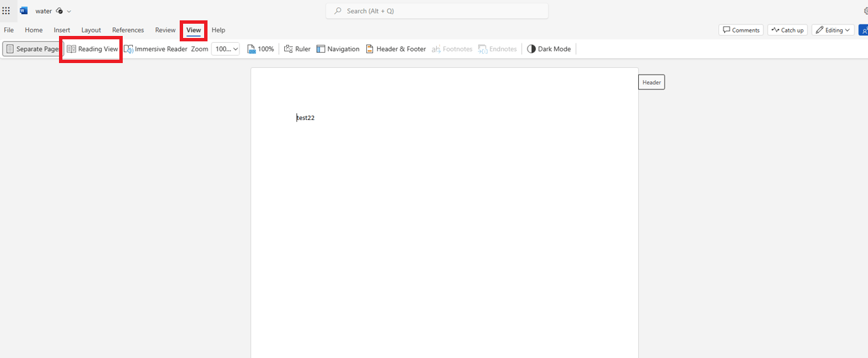Click into the Search (Alt + Q) box
Image resolution: width=868 pixels, height=358 pixels.
tap(437, 11)
